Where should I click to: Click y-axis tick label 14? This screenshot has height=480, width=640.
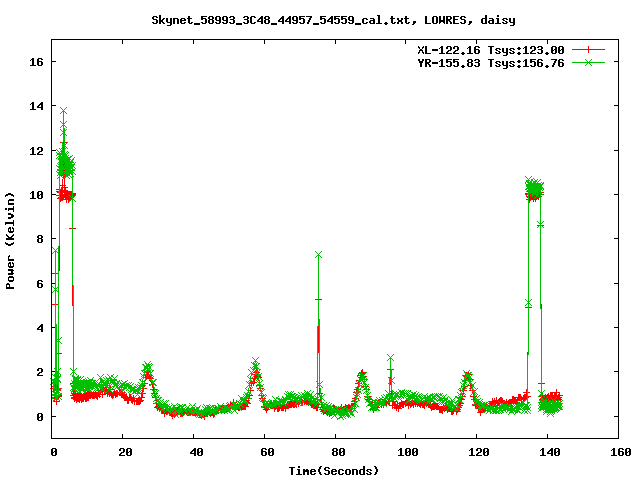tap(36, 106)
